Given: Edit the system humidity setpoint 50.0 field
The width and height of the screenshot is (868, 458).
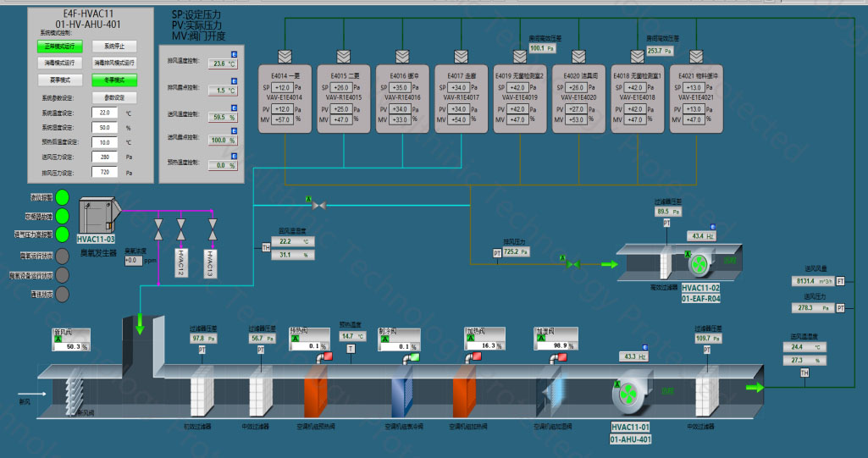Looking at the screenshot, I should [x=105, y=127].
